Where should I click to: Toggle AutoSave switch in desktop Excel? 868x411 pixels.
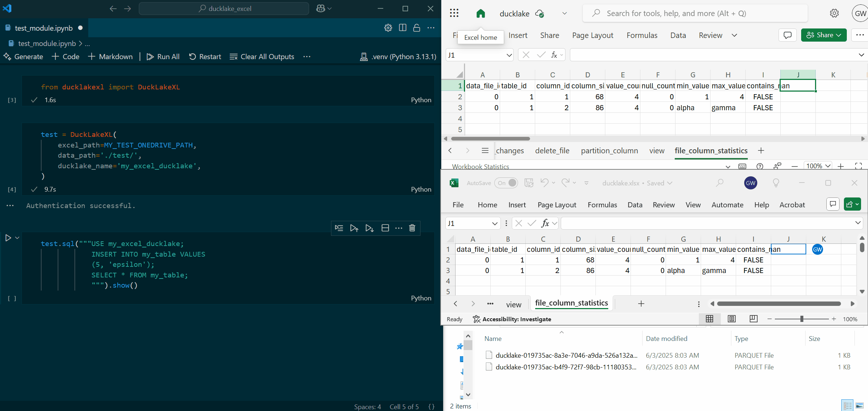[506, 183]
